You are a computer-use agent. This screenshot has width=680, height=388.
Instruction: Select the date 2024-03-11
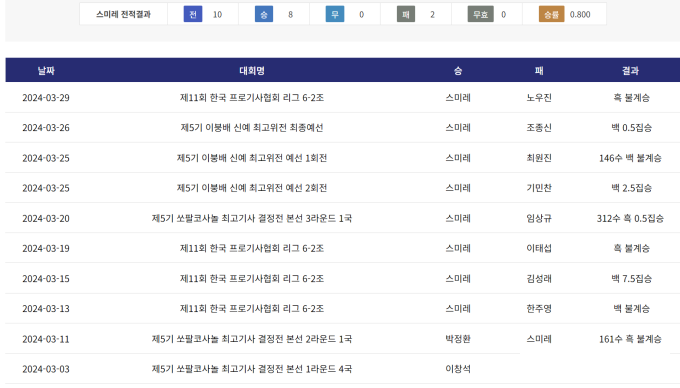(x=46, y=339)
